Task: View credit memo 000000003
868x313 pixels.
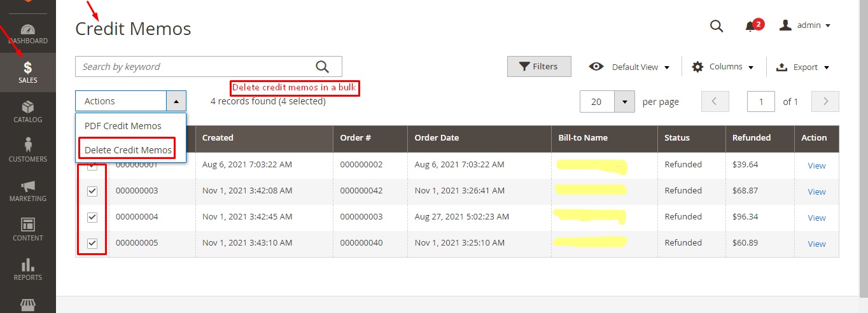Action: point(816,191)
